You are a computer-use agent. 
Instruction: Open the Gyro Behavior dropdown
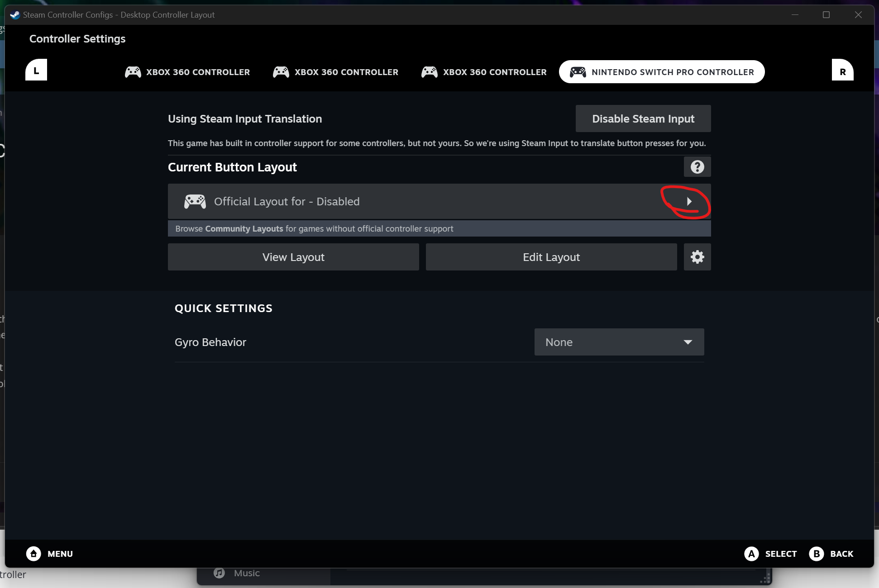point(619,342)
